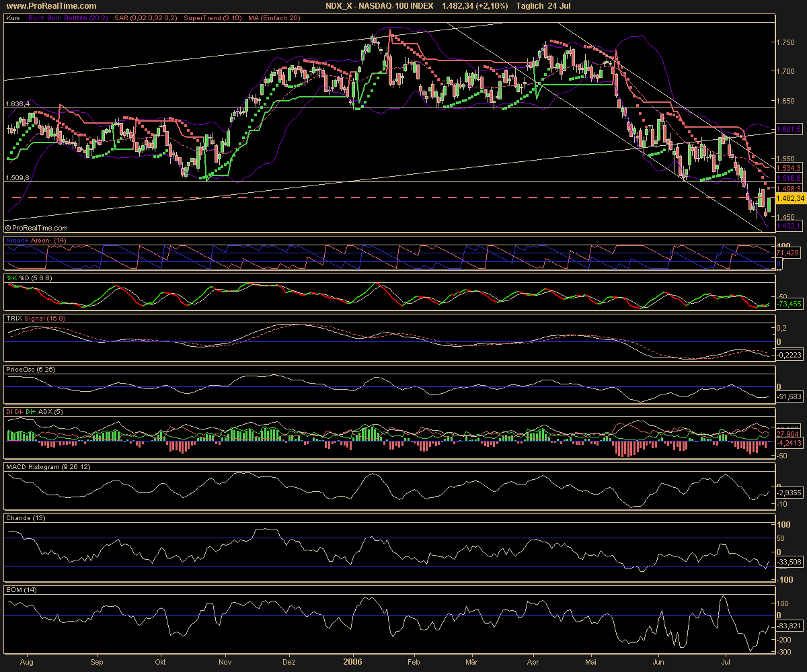
Task: Click the stochastic value -73,455
Action: 790,304
